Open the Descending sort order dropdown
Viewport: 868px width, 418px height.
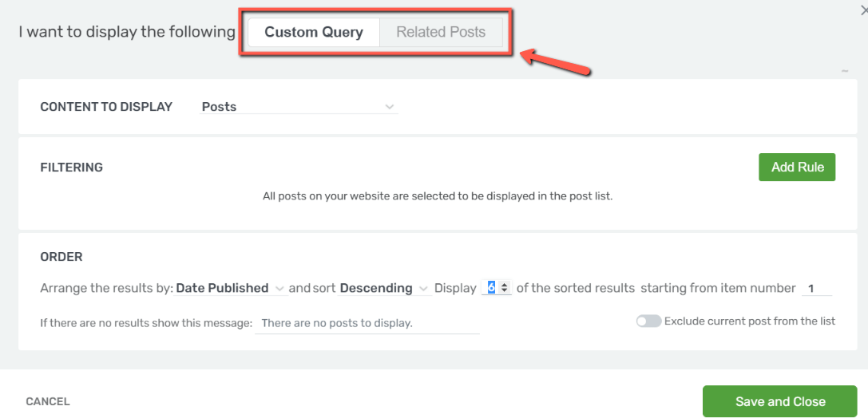384,289
